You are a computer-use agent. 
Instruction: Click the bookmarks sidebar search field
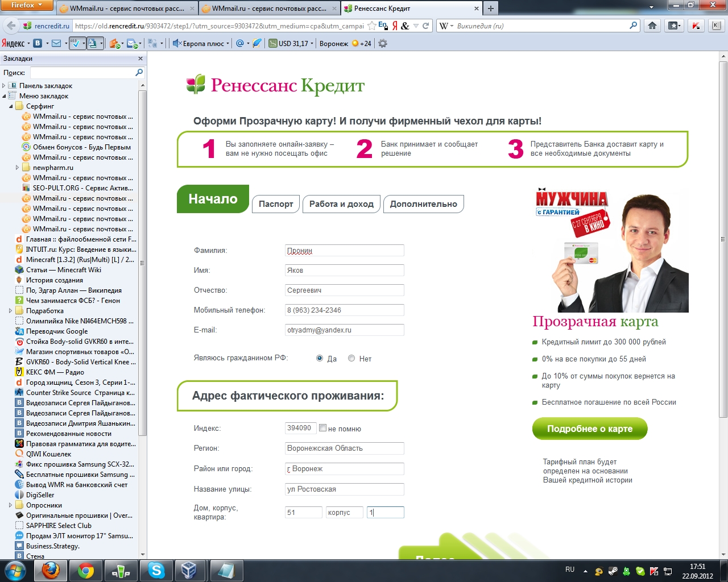pyautogui.click(x=86, y=73)
